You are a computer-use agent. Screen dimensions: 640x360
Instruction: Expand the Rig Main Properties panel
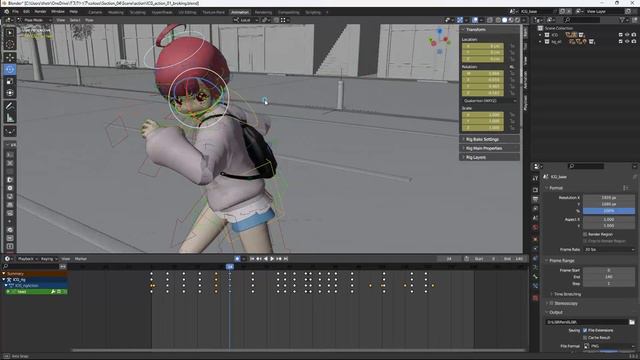(x=489, y=148)
